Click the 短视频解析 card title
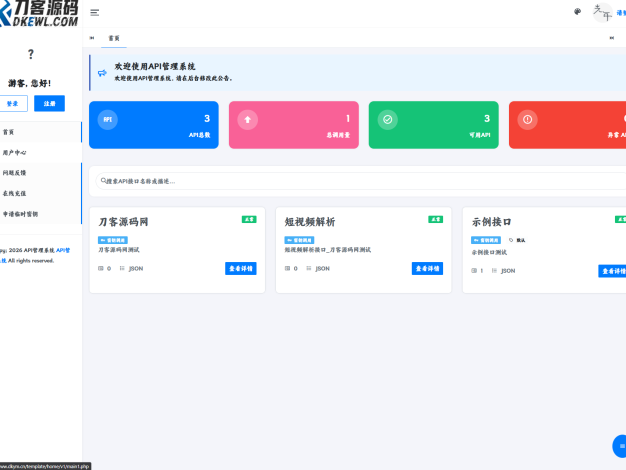Image resolution: width=626 pixels, height=470 pixels. point(310,222)
